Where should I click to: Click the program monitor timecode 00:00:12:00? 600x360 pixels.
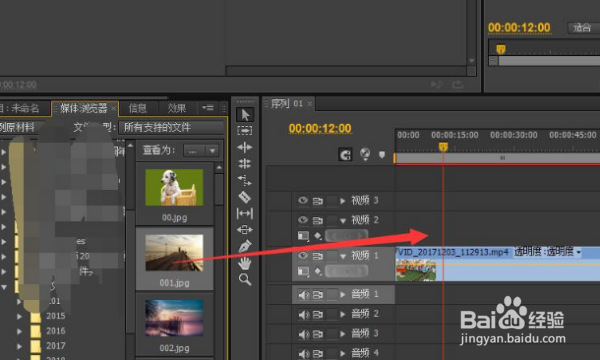(x=519, y=28)
